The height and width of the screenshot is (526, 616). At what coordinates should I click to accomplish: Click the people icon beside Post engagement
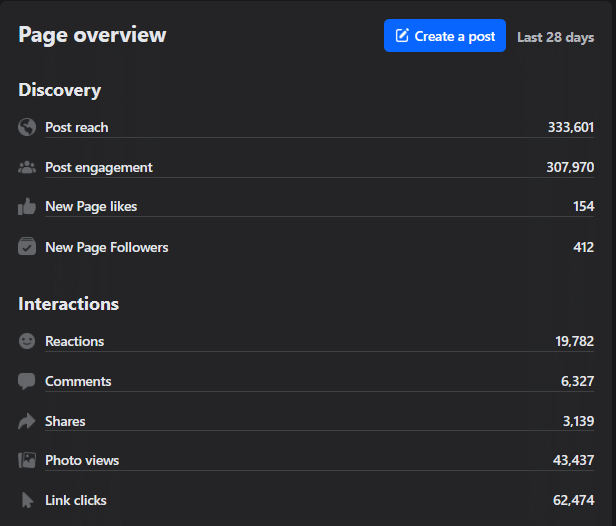(27, 167)
